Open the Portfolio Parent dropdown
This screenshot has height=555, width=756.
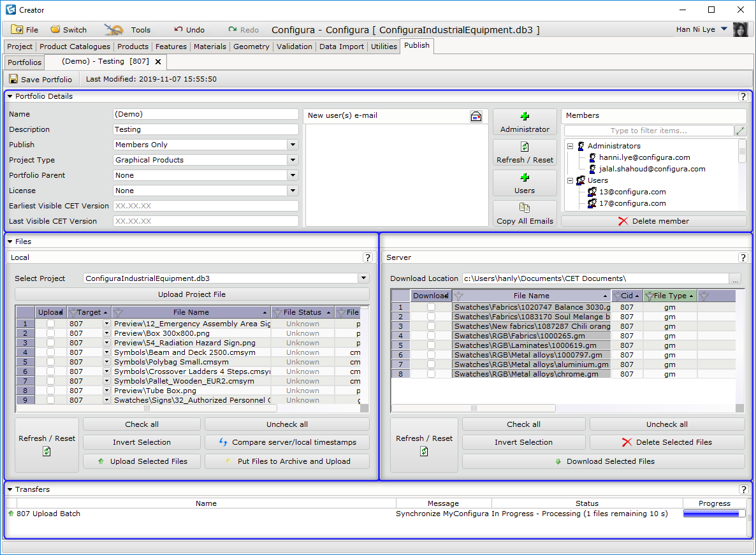click(x=293, y=175)
